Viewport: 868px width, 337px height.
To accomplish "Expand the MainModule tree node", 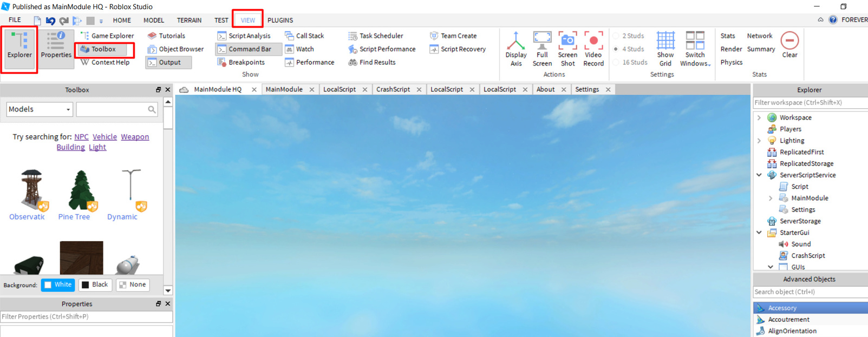I will tap(771, 199).
